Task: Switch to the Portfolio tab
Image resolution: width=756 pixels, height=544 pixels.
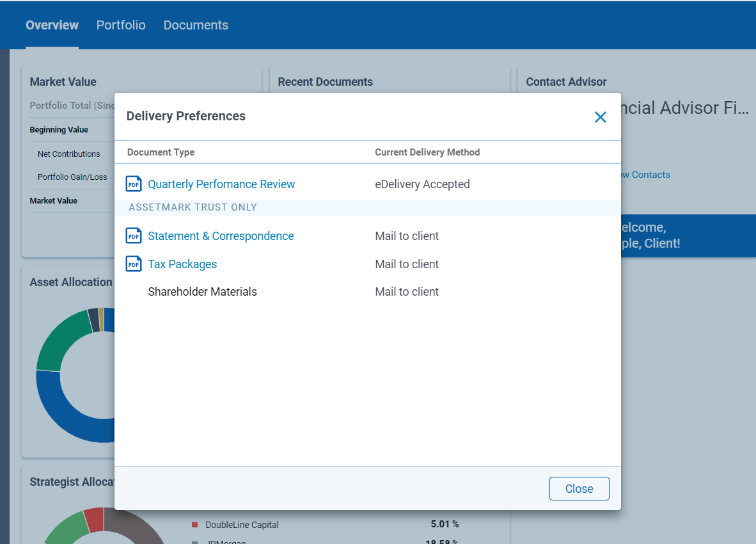Action: pyautogui.click(x=121, y=25)
